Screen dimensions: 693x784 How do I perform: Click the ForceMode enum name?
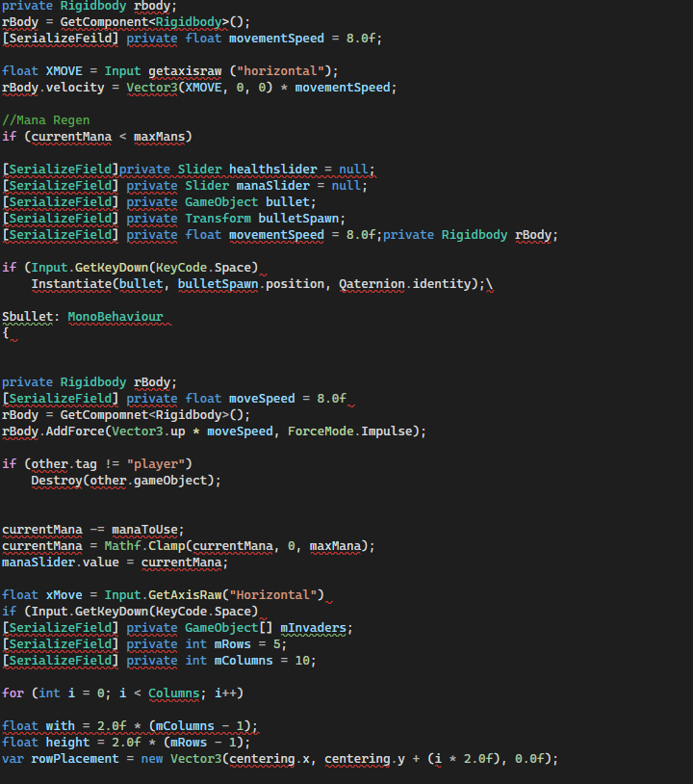tap(321, 431)
